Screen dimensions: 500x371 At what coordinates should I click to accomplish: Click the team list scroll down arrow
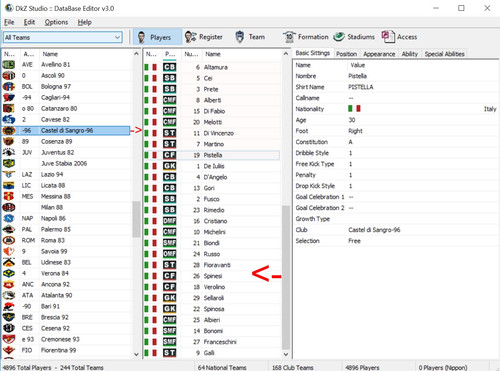(x=136, y=354)
